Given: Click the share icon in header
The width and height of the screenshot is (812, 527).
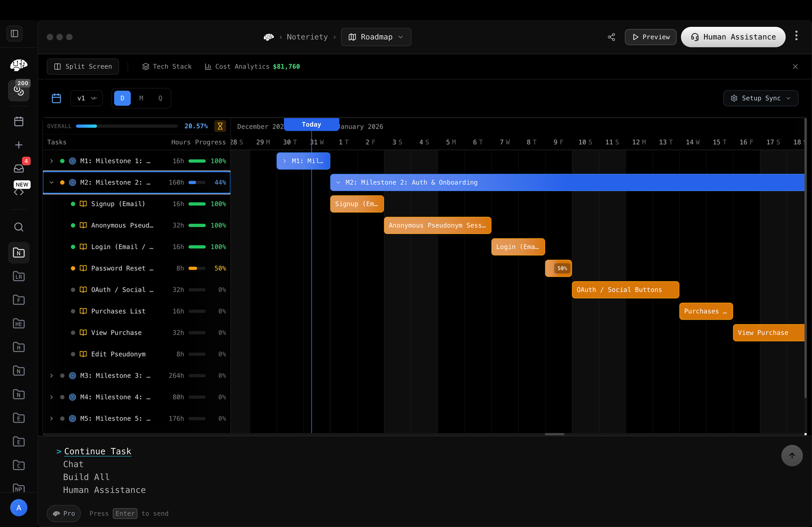Looking at the screenshot, I should pyautogui.click(x=611, y=37).
